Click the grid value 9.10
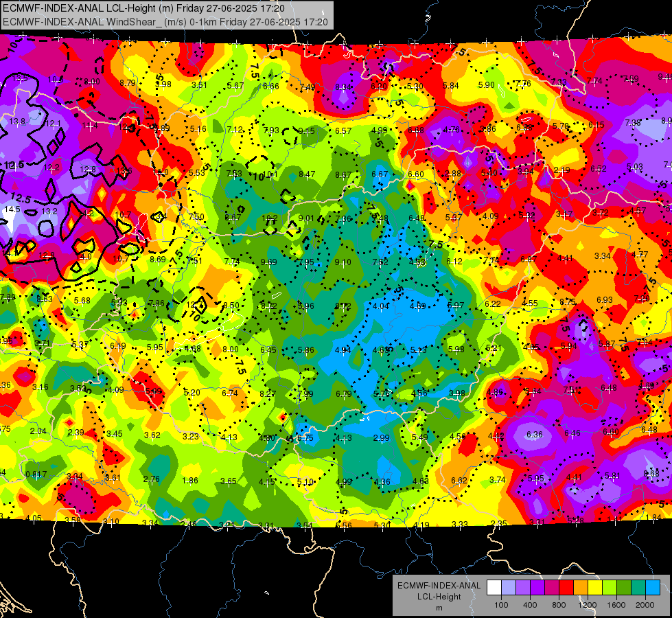672x618 pixels. point(343,262)
